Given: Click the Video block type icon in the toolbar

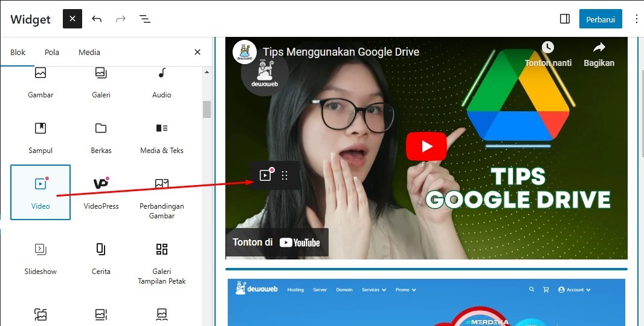Looking at the screenshot, I should point(265,175).
